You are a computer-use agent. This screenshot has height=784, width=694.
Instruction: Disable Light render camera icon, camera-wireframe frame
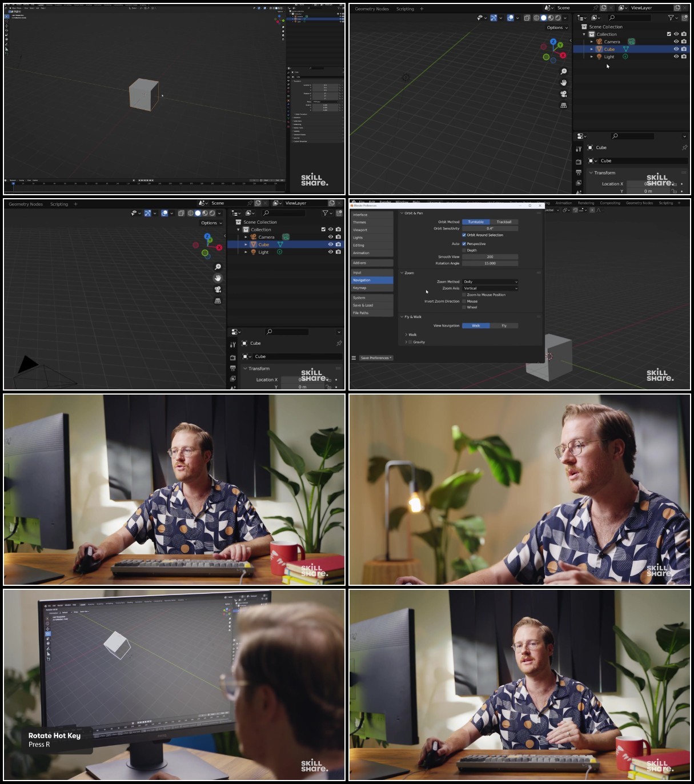point(338,252)
